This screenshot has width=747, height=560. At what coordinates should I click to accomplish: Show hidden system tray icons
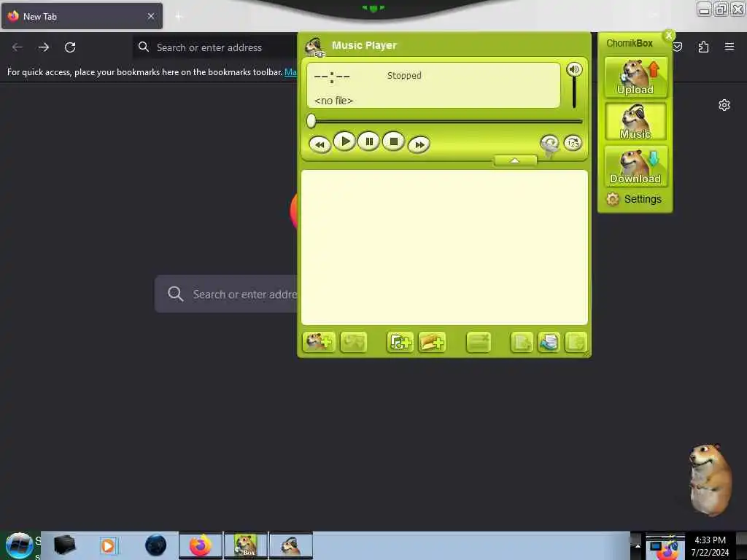pos(638,545)
